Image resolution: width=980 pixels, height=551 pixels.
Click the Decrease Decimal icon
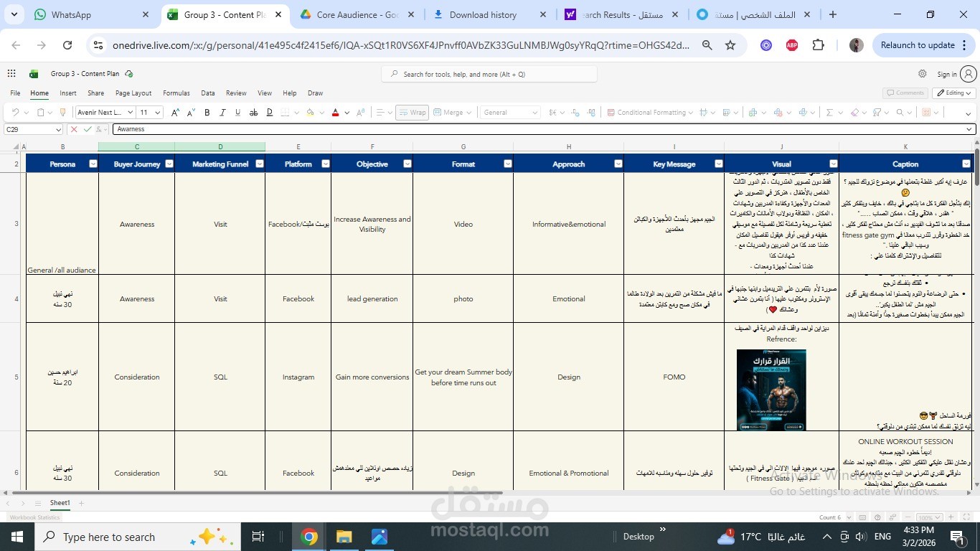[x=592, y=112]
